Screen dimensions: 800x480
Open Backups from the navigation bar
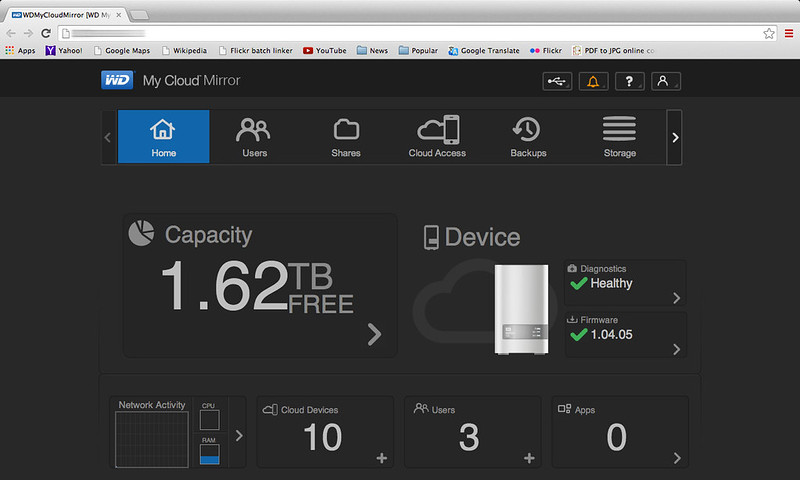(x=528, y=137)
